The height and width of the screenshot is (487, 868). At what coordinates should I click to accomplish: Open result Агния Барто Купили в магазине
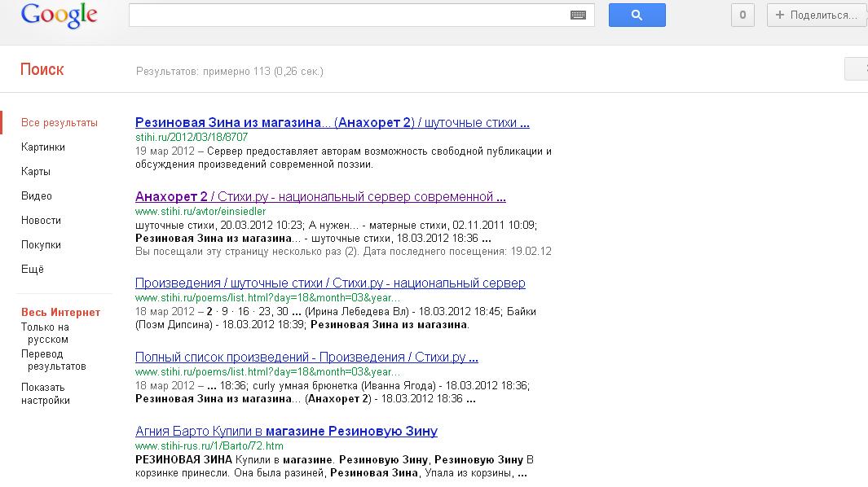point(286,431)
